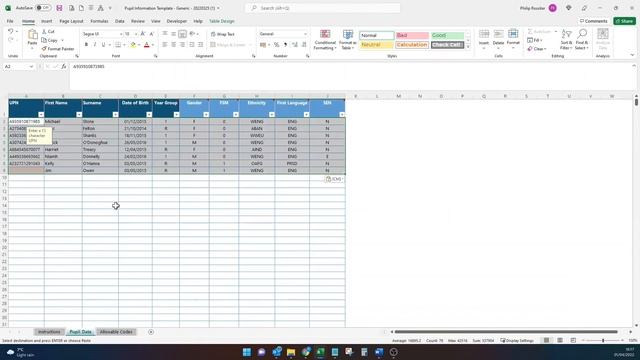Click the Borders icon
The image size is (640, 360).
118,44
